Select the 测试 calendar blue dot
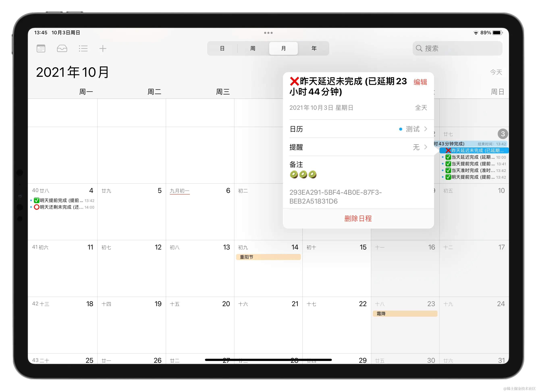 [x=401, y=129]
